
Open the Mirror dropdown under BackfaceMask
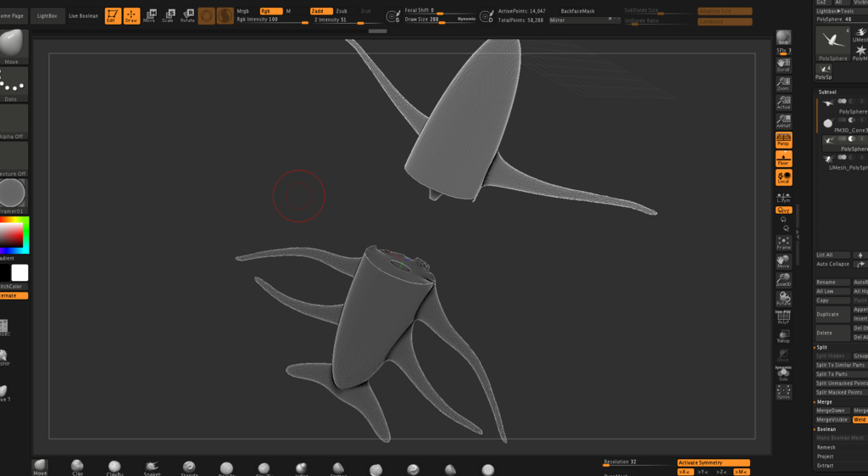[x=584, y=20]
